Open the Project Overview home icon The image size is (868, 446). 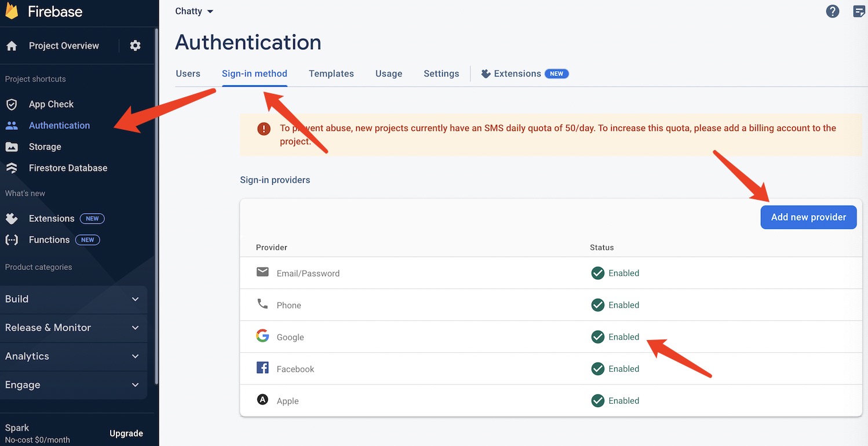(x=12, y=46)
